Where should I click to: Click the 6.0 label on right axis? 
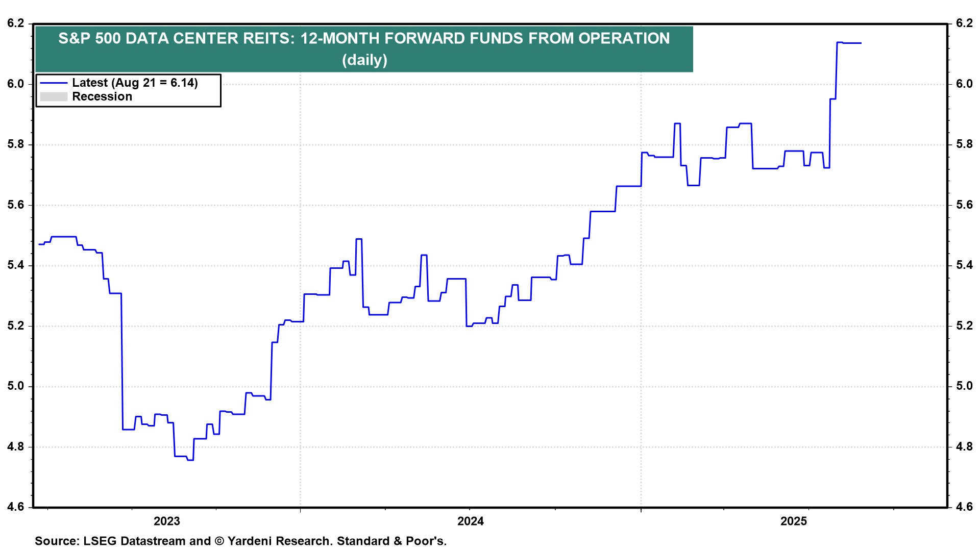click(x=964, y=84)
